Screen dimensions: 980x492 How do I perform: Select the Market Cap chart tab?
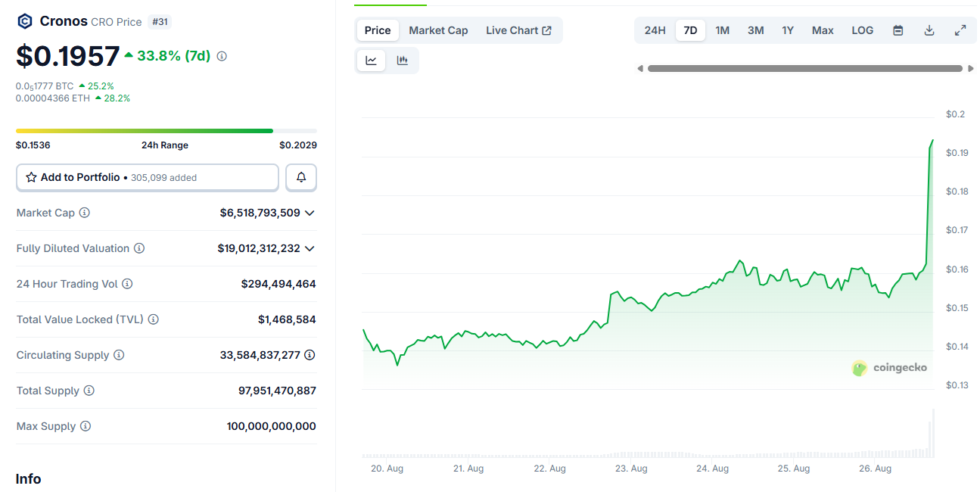pos(438,30)
